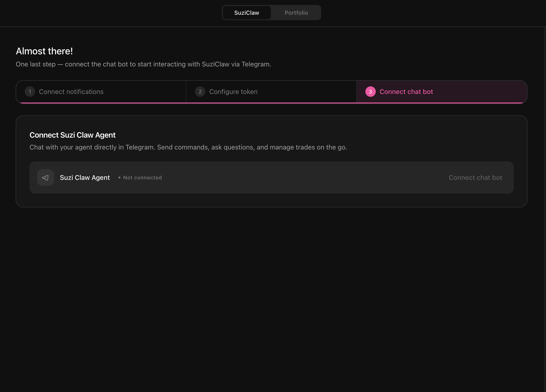Click the status dot before Not connected
Screen dimensions: 546x392
[x=119, y=177]
